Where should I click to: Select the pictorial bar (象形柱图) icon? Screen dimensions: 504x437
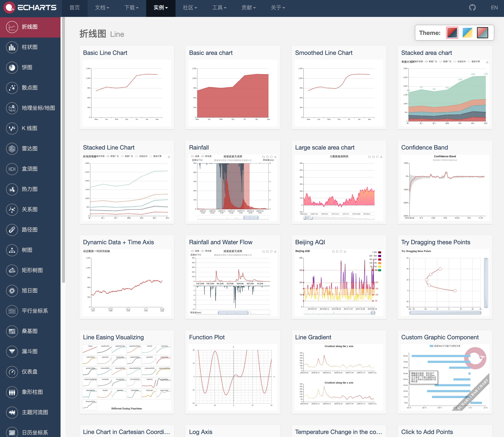click(12, 392)
